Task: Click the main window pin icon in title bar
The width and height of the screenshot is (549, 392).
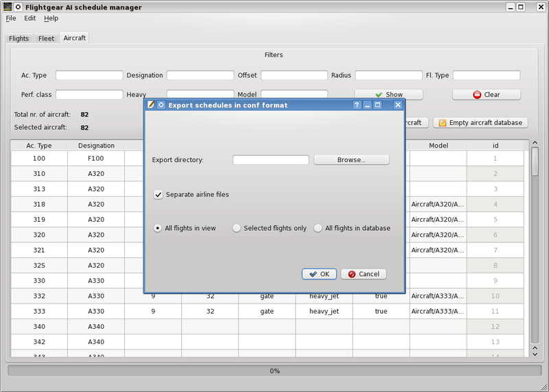Action: coord(18,7)
